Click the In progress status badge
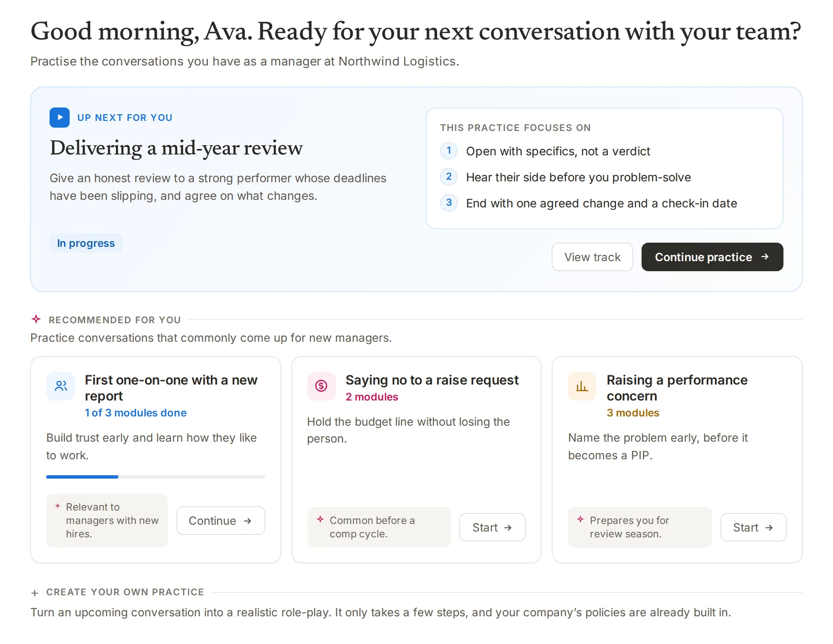Screen dimensions: 833x644 [86, 243]
